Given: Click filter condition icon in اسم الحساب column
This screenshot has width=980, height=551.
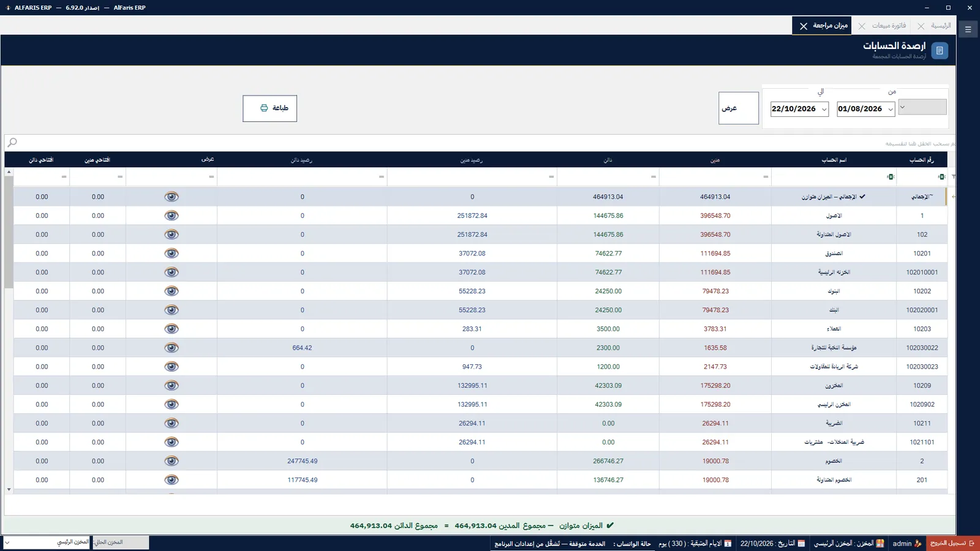Looking at the screenshot, I should click(x=891, y=177).
